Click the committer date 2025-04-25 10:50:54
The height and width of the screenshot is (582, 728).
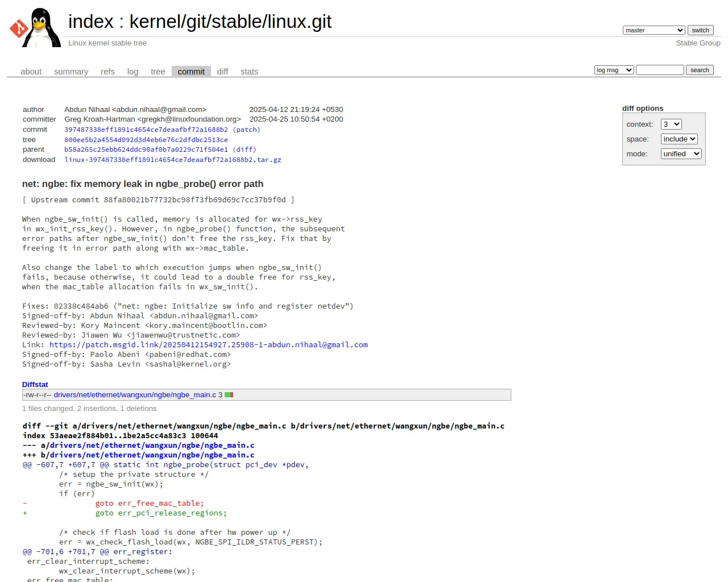point(296,119)
